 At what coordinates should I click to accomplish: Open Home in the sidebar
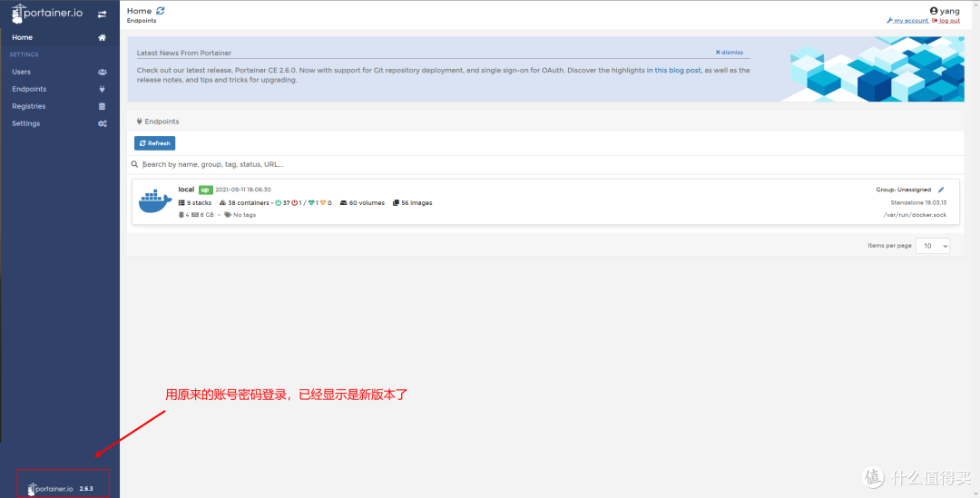point(23,37)
